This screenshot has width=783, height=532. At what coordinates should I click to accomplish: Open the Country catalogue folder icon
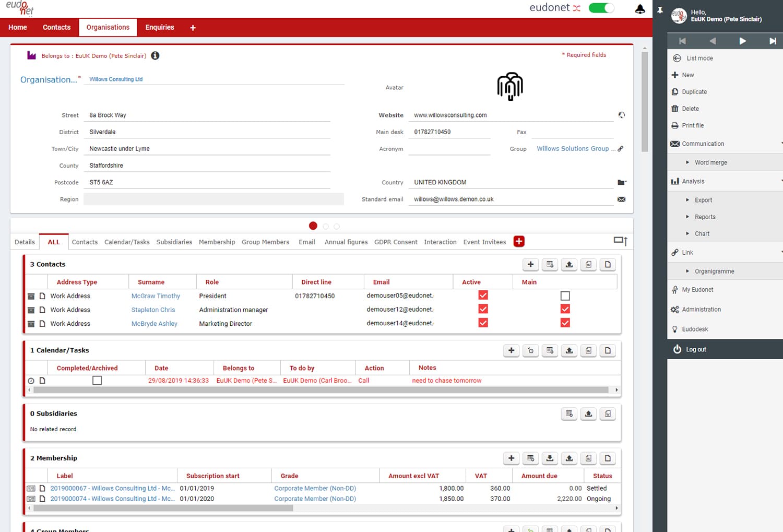621,182
